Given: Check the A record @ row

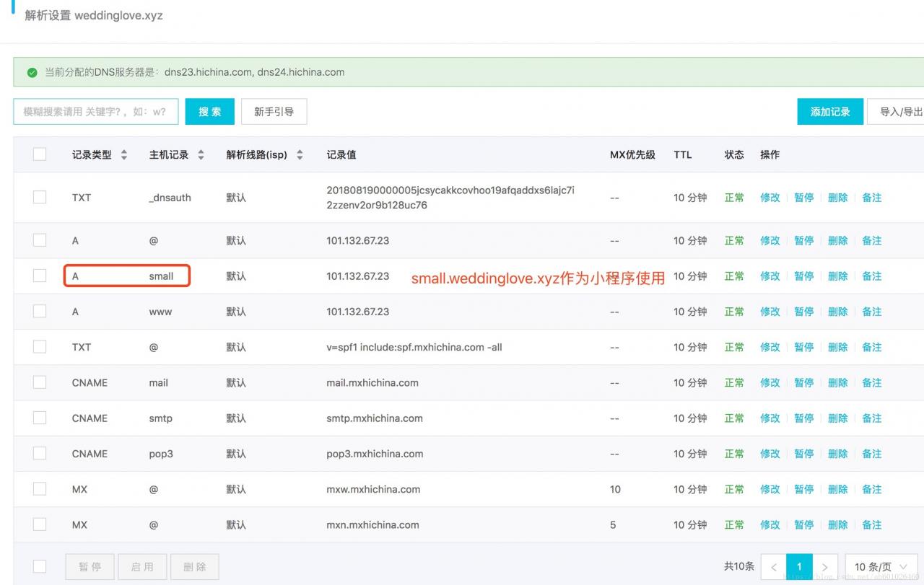Looking at the screenshot, I should click(x=40, y=240).
